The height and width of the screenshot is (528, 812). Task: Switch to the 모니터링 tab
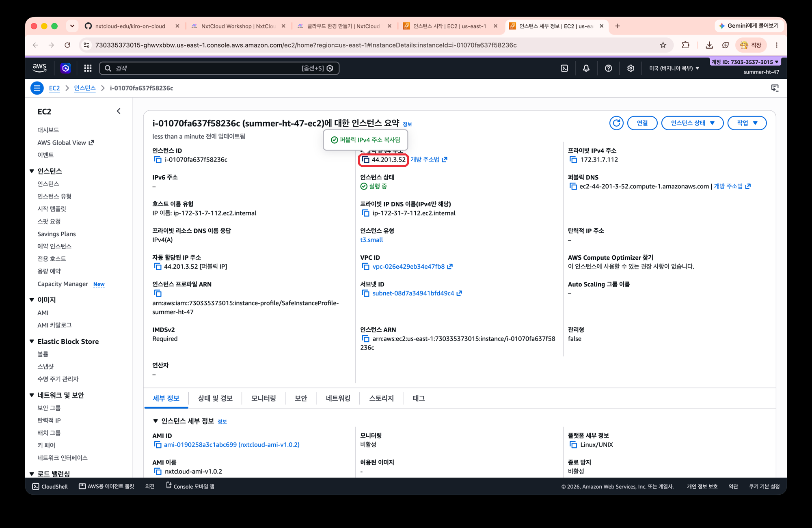tap(263, 399)
